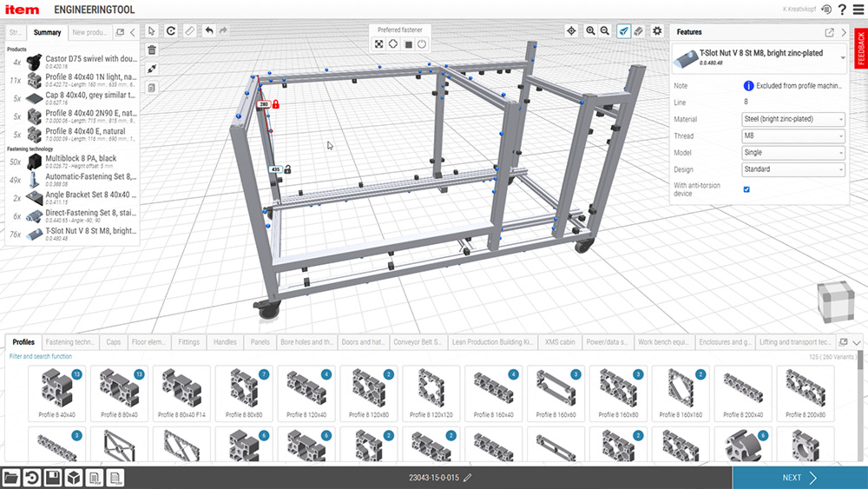Pop out the Features panel

(829, 32)
